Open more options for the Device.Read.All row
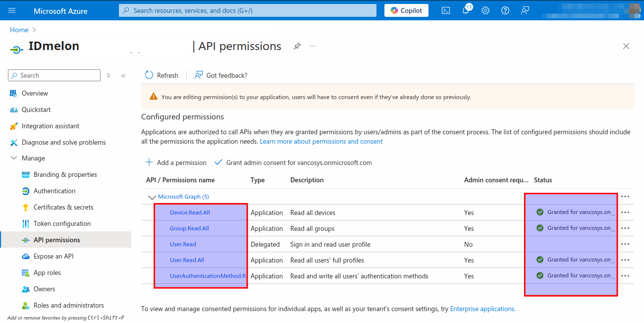The width and height of the screenshot is (644, 323). (625, 213)
